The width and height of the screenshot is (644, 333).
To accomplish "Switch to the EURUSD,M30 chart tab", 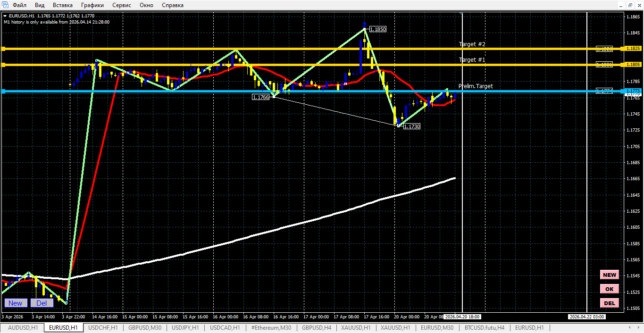I will pyautogui.click(x=437, y=328).
